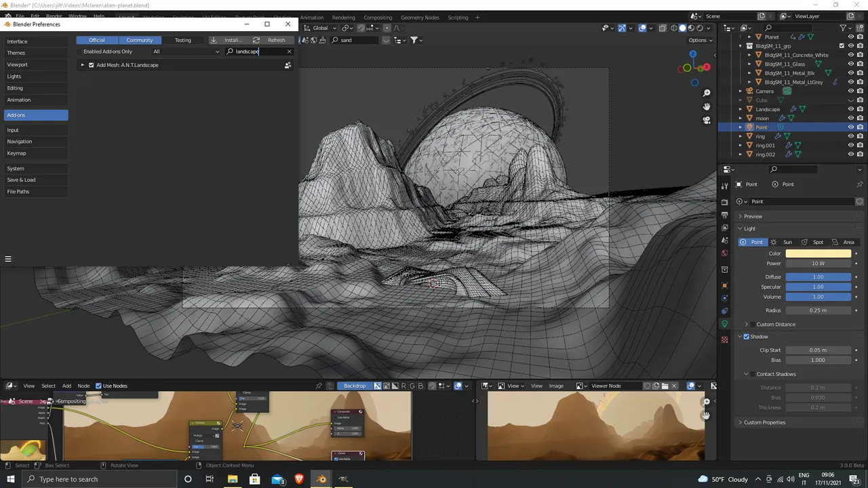This screenshot has width=868, height=488.
Task: Toggle BldgSM_11_grp collection exclude checkbox
Action: [x=842, y=46]
